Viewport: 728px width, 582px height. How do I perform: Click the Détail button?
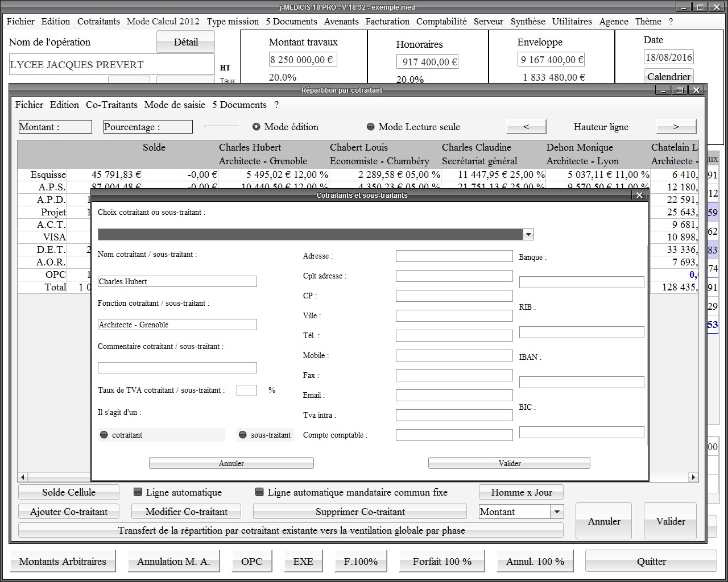click(x=185, y=42)
